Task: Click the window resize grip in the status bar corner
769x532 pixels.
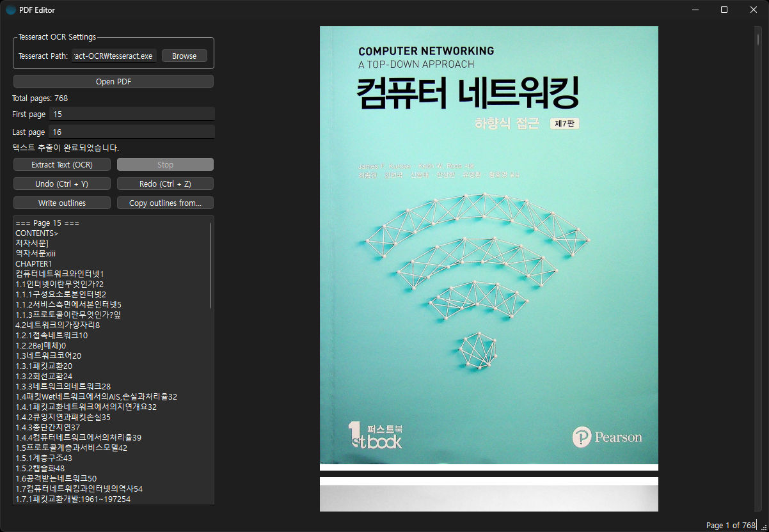Action: pyautogui.click(x=764, y=527)
